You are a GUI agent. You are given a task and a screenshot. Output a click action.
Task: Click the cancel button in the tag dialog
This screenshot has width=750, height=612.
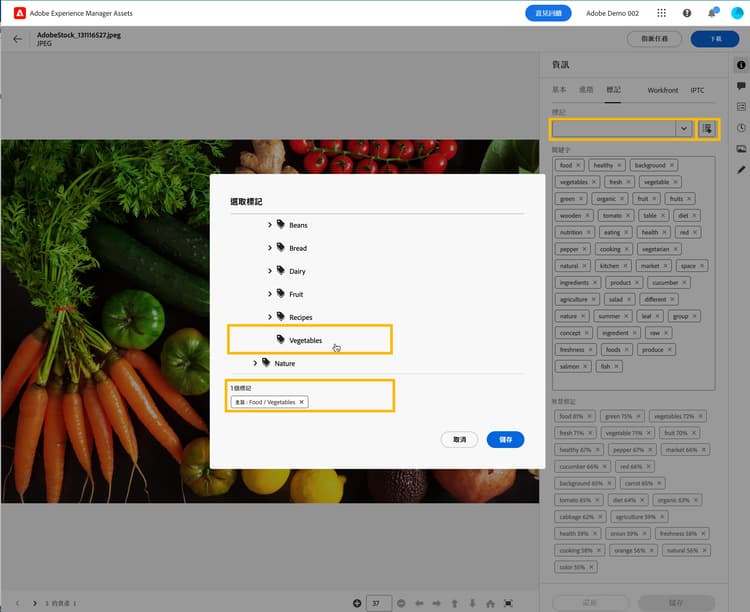pyautogui.click(x=459, y=439)
